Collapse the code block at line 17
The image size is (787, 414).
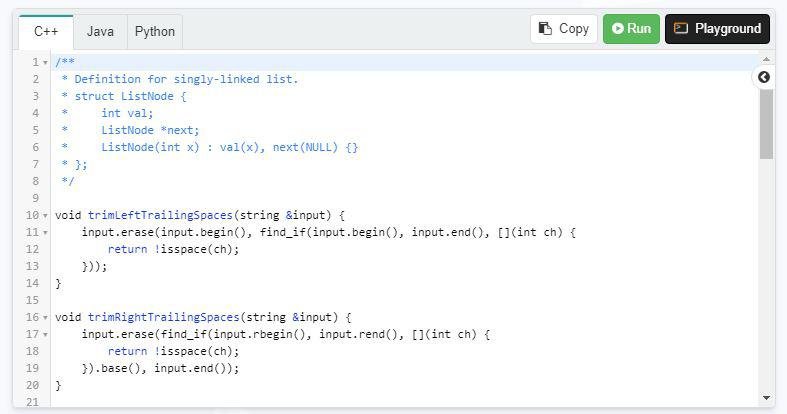coord(46,335)
